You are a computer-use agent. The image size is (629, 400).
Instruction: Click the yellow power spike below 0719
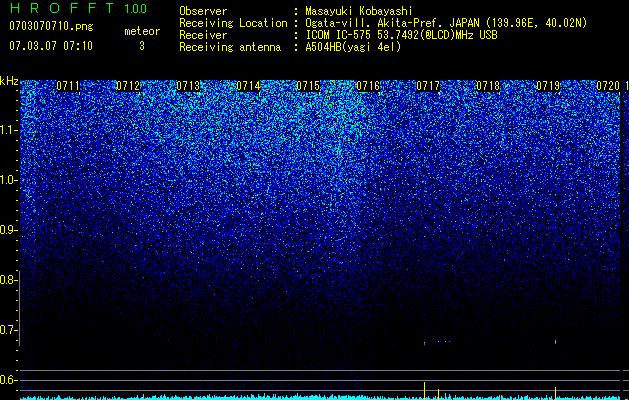(556, 393)
